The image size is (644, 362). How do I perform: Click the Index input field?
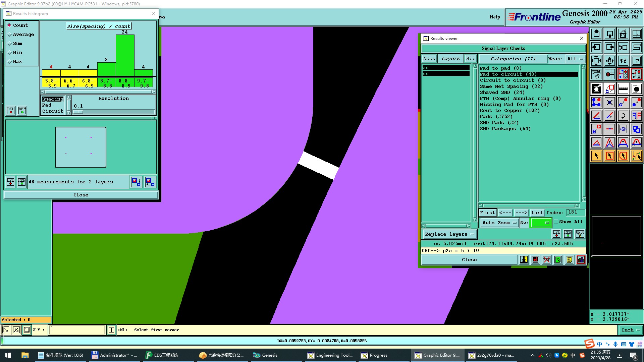pos(575,213)
